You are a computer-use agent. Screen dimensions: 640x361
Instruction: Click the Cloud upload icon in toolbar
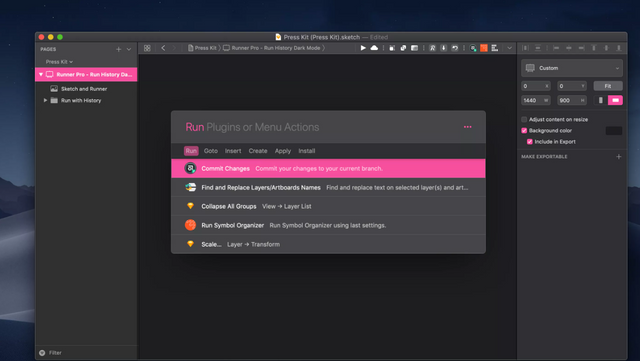coord(374,48)
